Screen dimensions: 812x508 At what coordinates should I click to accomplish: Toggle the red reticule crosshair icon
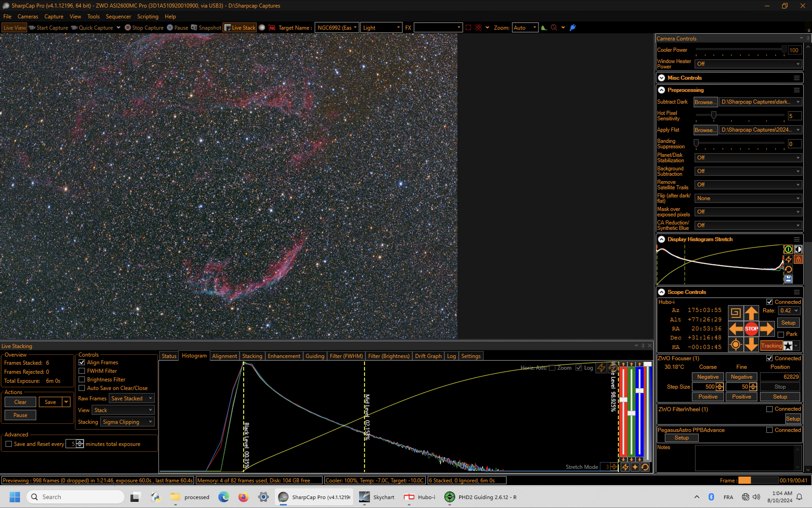478,28
